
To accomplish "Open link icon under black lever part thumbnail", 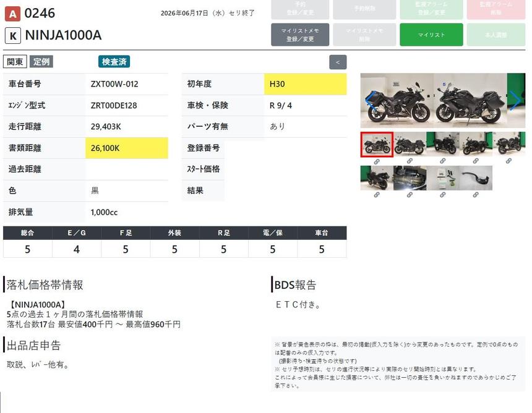I will (x=476, y=195).
